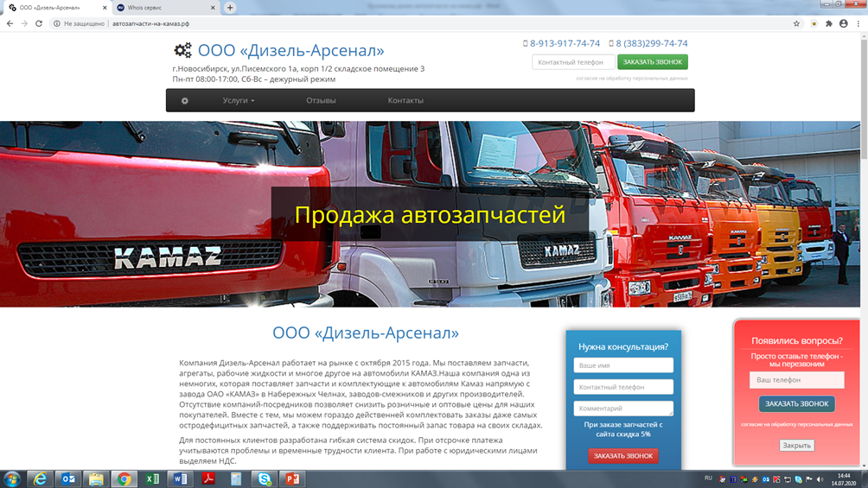This screenshot has height=488, width=868.
Task: Launch Skype from the taskbar
Action: pyautogui.click(x=265, y=478)
